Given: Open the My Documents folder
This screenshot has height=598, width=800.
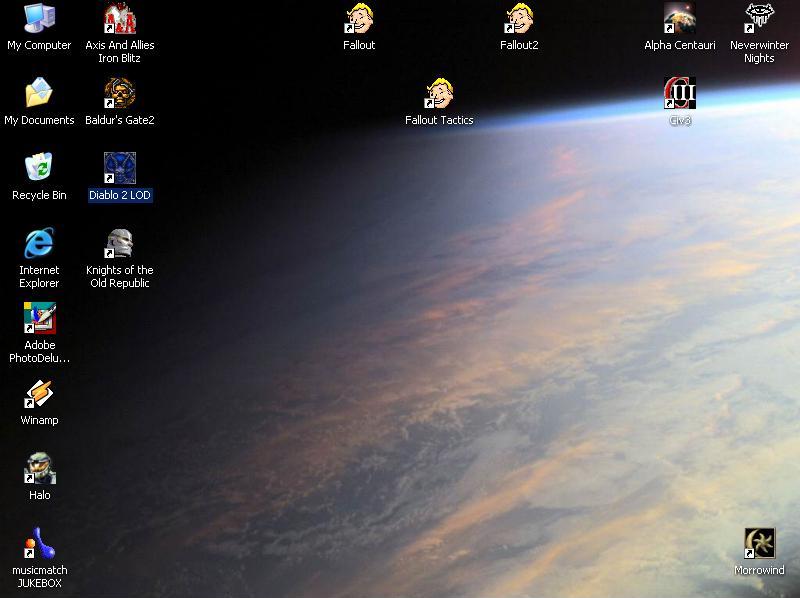Looking at the screenshot, I should pos(39,94).
